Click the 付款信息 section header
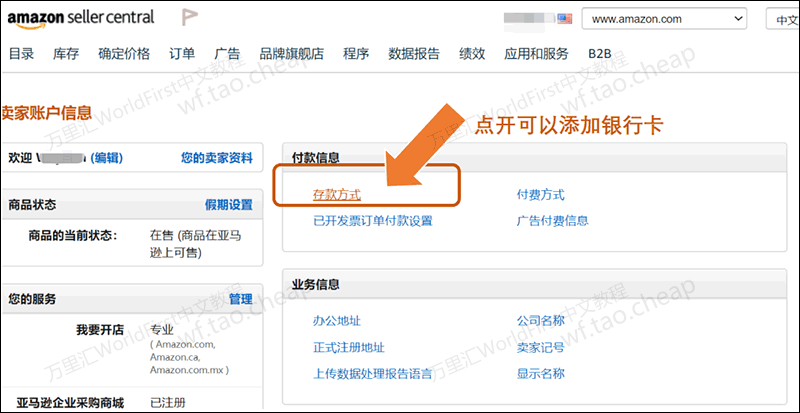Screen dimensions: 800x413 point(316,158)
